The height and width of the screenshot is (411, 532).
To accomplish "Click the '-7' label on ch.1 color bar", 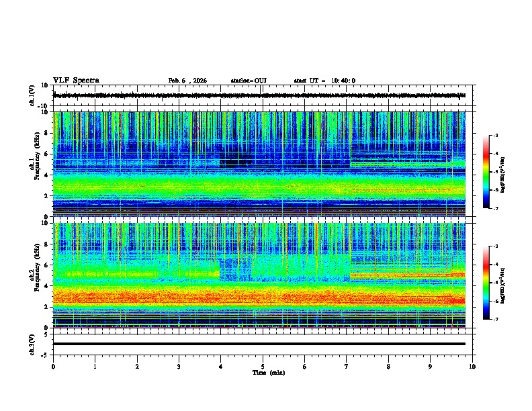I will 495,208.
